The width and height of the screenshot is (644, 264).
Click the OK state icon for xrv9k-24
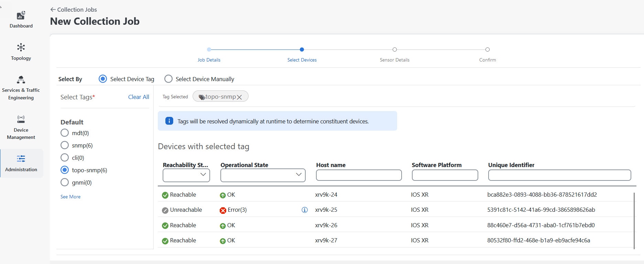point(223,195)
